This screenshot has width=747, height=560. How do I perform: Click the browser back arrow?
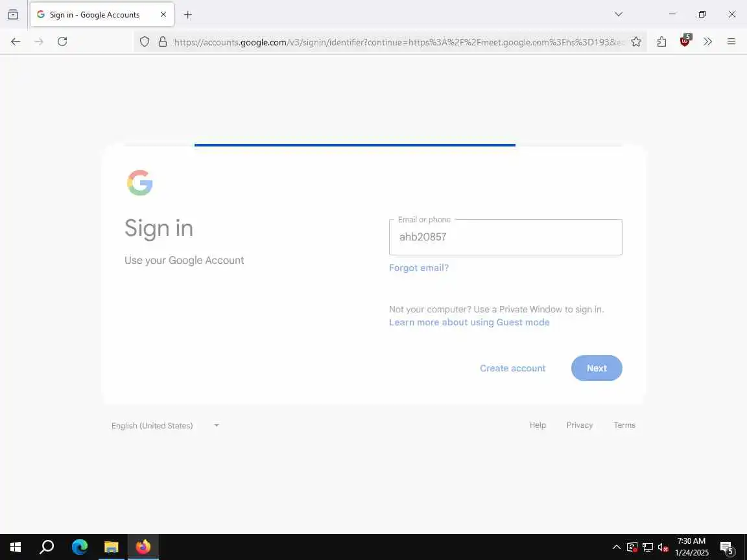(x=16, y=41)
